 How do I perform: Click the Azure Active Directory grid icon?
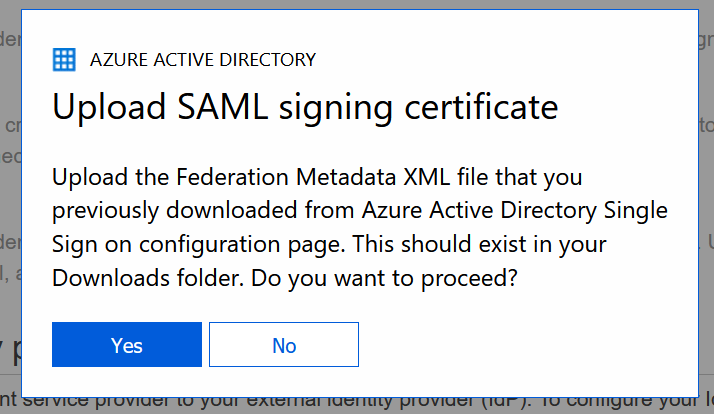pyautogui.click(x=64, y=60)
